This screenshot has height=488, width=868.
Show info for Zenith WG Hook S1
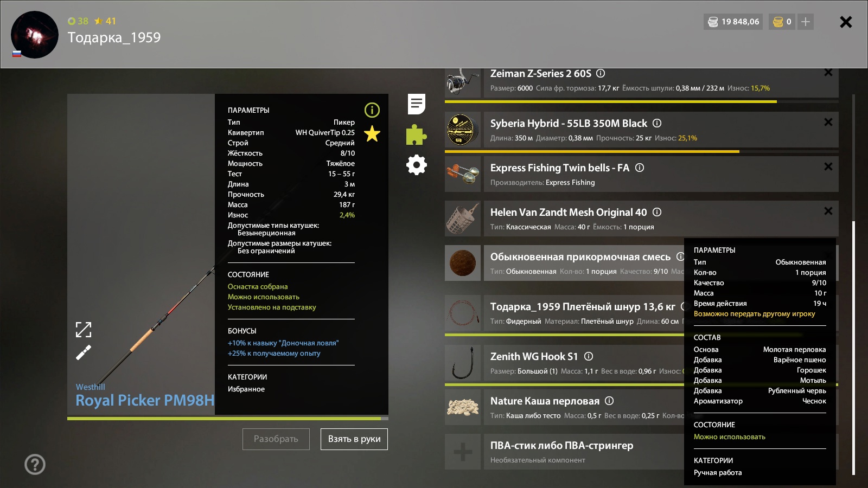point(589,356)
